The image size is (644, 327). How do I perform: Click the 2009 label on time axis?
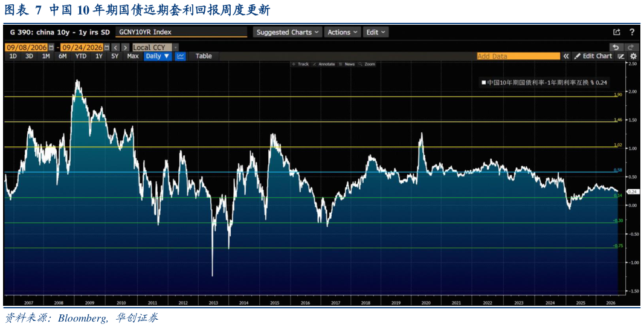coord(90,302)
